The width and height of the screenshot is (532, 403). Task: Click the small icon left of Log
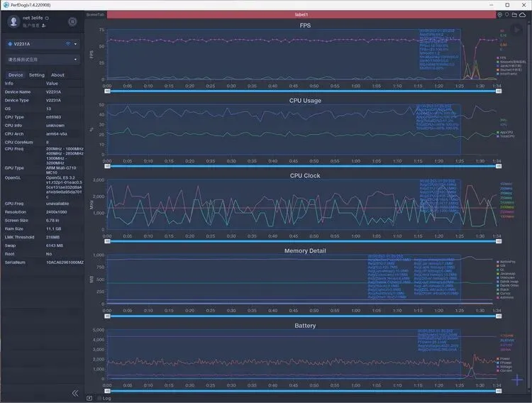point(89,398)
